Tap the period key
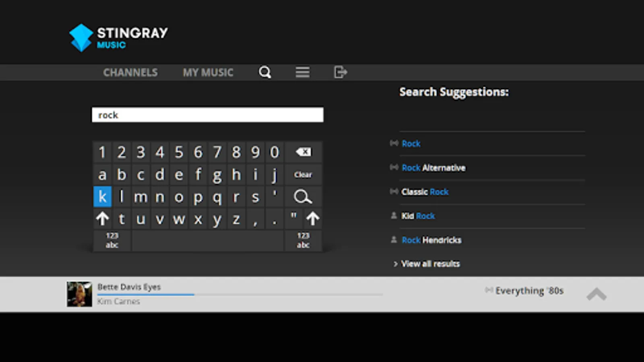644x362 pixels. (275, 219)
